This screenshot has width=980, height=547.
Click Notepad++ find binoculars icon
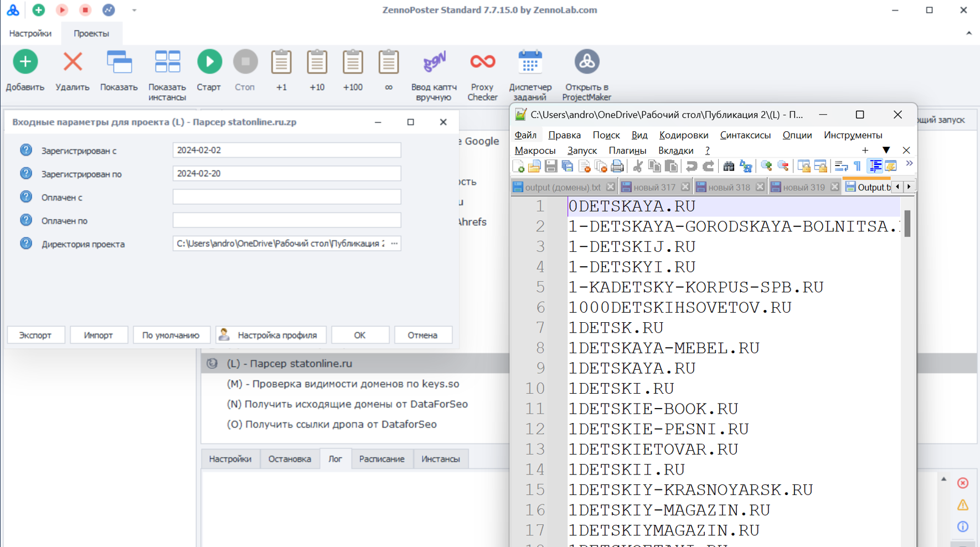(729, 166)
